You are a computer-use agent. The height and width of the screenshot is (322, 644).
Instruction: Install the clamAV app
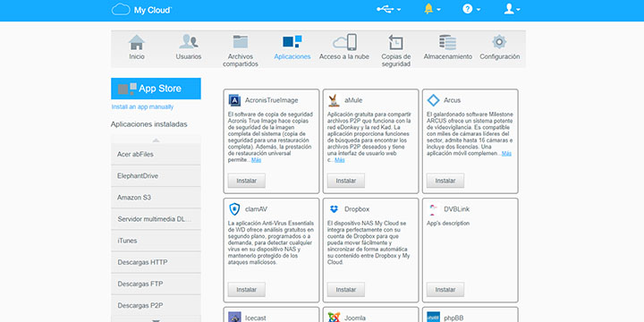(247, 290)
